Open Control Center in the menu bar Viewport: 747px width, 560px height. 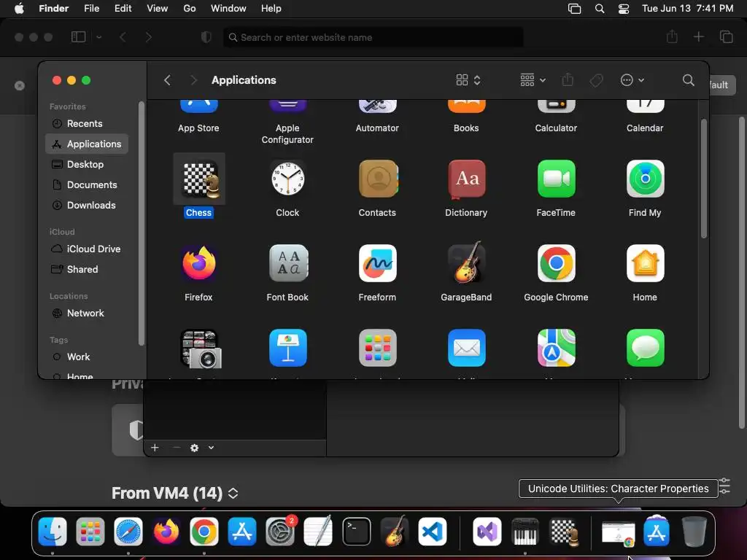[624, 9]
